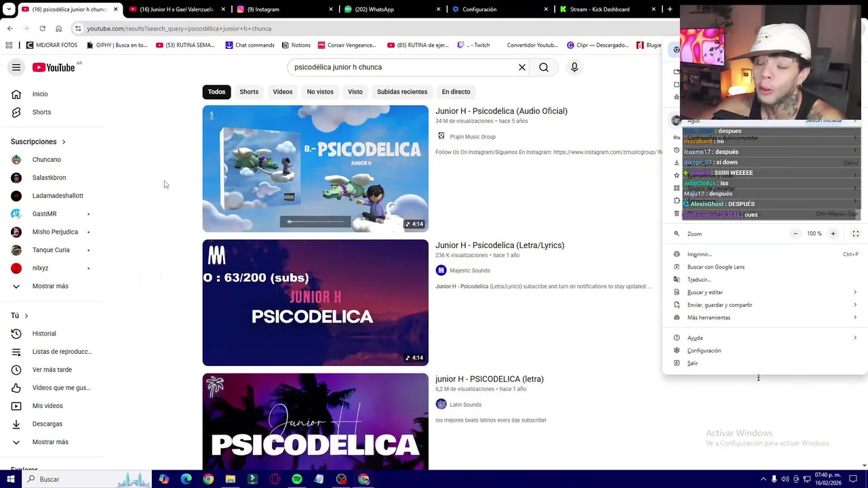
Task: Select Buscar con Google Lens
Action: (765, 267)
